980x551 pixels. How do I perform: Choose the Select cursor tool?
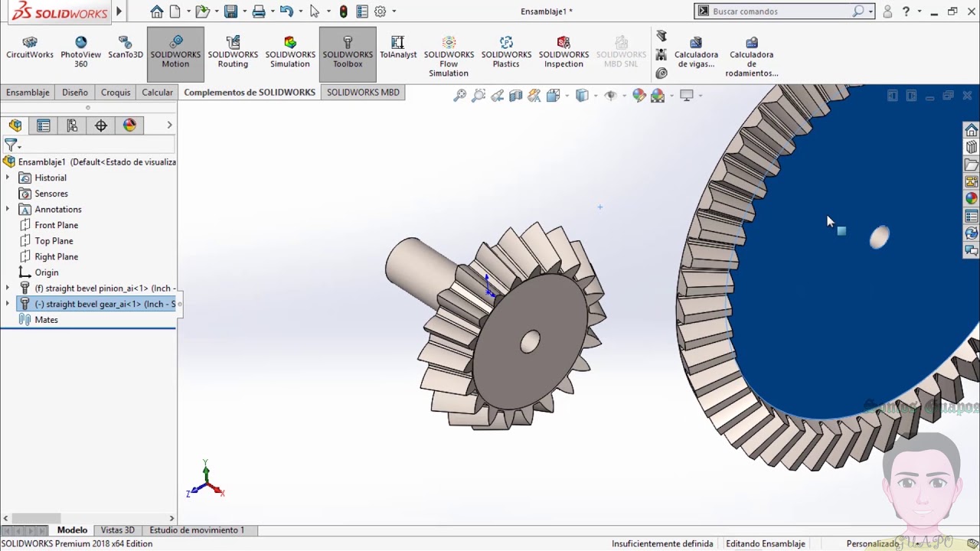point(314,11)
